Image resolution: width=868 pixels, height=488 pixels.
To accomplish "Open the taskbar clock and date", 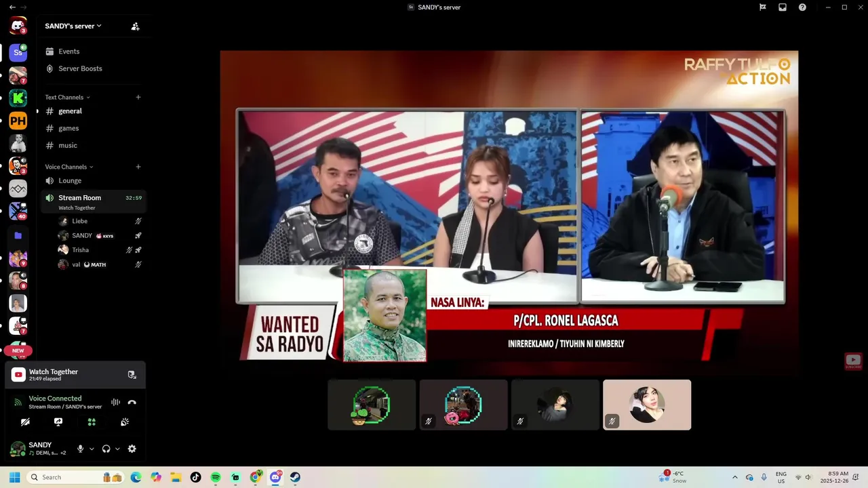I will [833, 477].
